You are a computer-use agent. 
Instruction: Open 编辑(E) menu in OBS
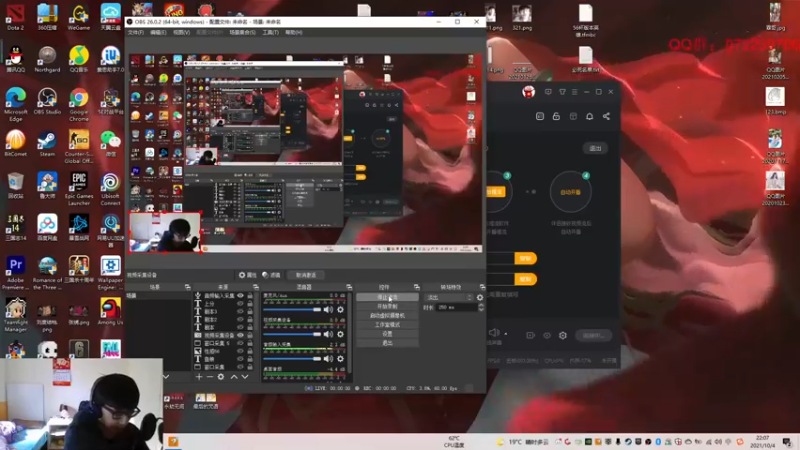(158, 32)
